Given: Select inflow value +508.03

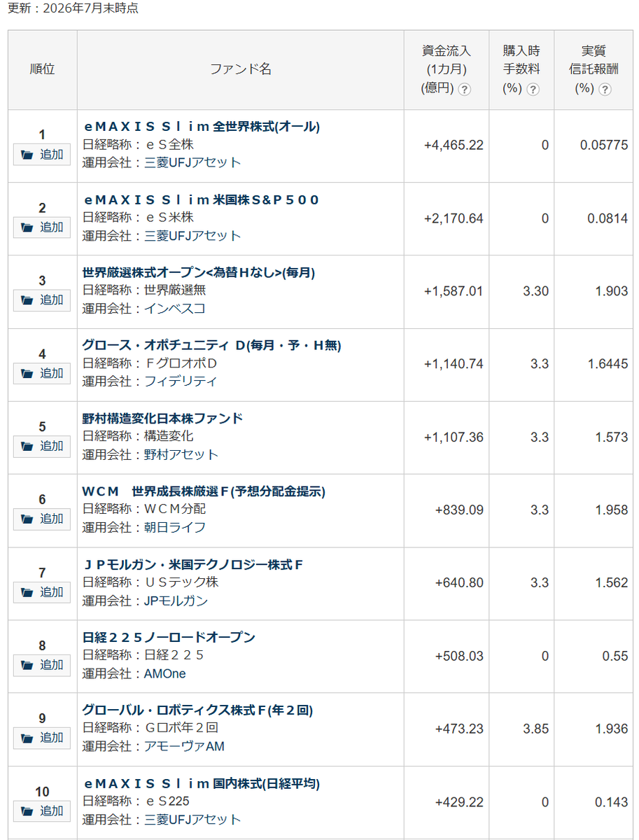Looking at the screenshot, I should tap(459, 656).
